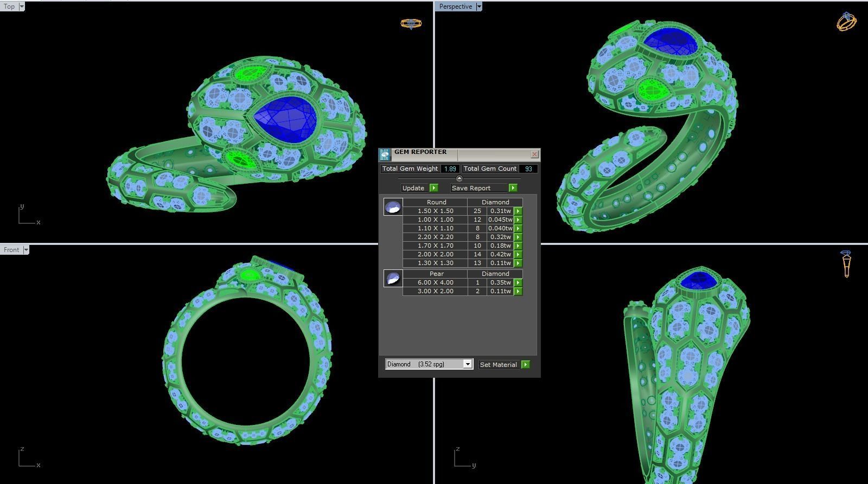Screen dimensions: 868x484
Task: Click the Total Gem Count value 93
Action: [x=528, y=169]
